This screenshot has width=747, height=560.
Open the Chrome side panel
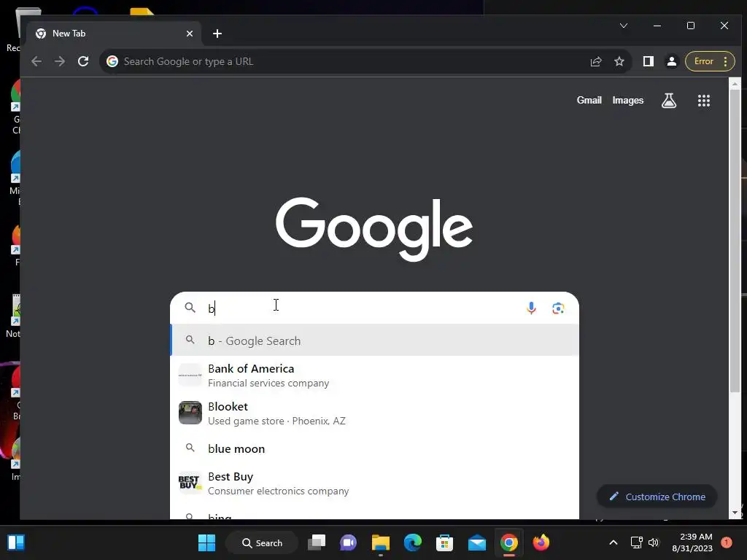[x=648, y=61]
